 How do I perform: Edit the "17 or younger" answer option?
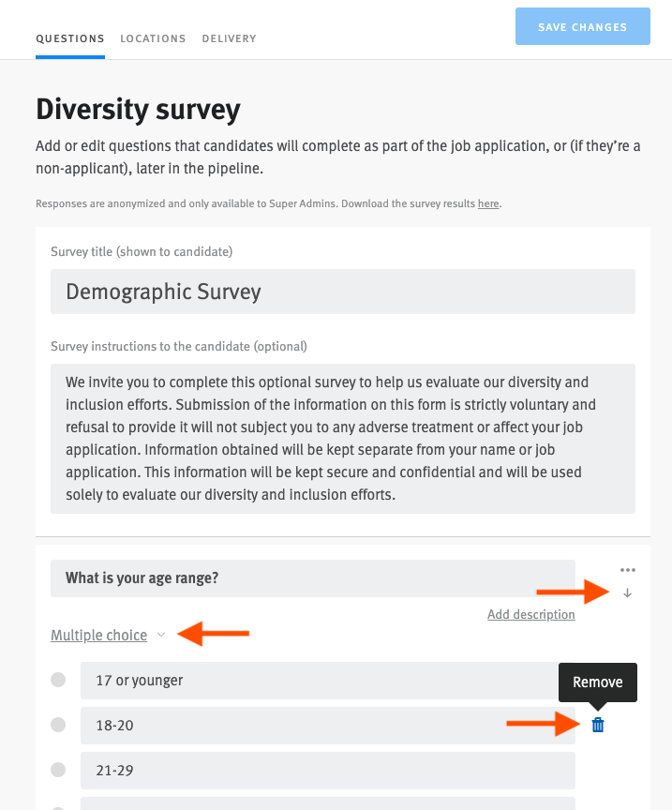click(x=326, y=680)
